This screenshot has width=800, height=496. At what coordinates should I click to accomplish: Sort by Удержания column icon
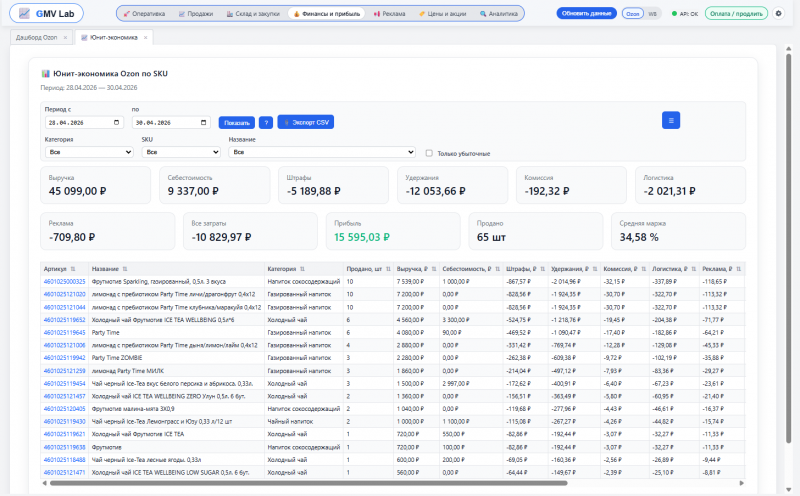tap(595, 269)
